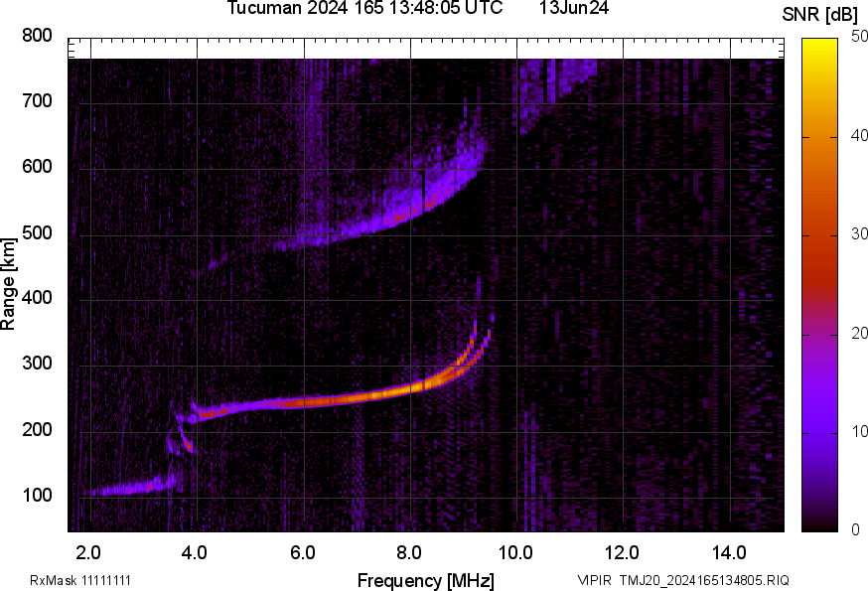
Task: Click colorbar tick label "50"
Action: (x=859, y=37)
